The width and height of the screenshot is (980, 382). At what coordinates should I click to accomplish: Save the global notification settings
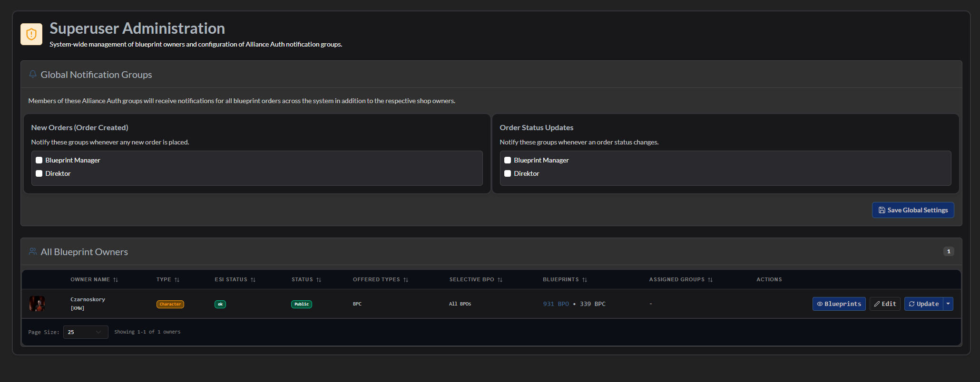click(913, 210)
